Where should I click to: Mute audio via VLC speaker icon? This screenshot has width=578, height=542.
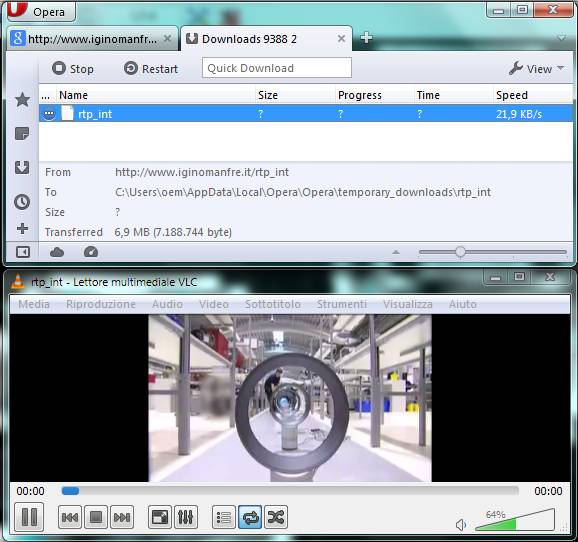pyautogui.click(x=461, y=525)
